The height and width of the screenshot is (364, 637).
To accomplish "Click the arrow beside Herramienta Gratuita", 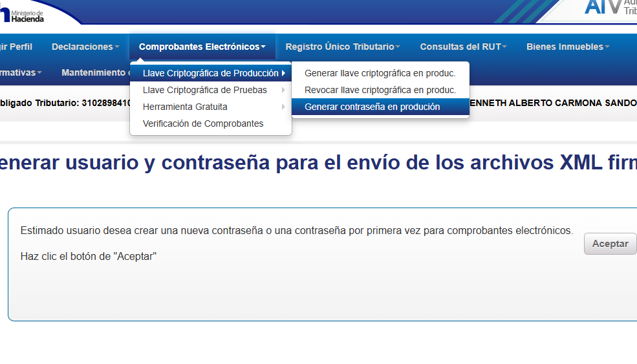I will pyautogui.click(x=283, y=107).
